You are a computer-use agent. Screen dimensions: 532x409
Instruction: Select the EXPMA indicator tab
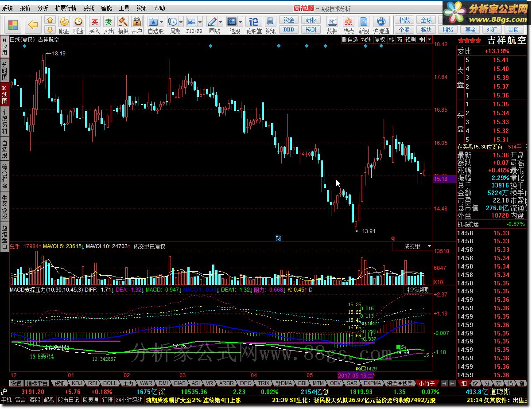(373, 383)
